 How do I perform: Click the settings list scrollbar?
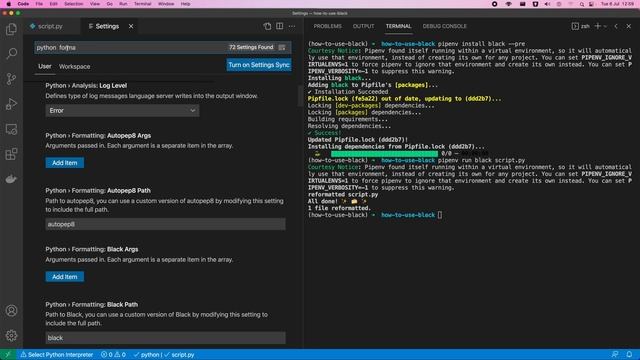point(300,96)
